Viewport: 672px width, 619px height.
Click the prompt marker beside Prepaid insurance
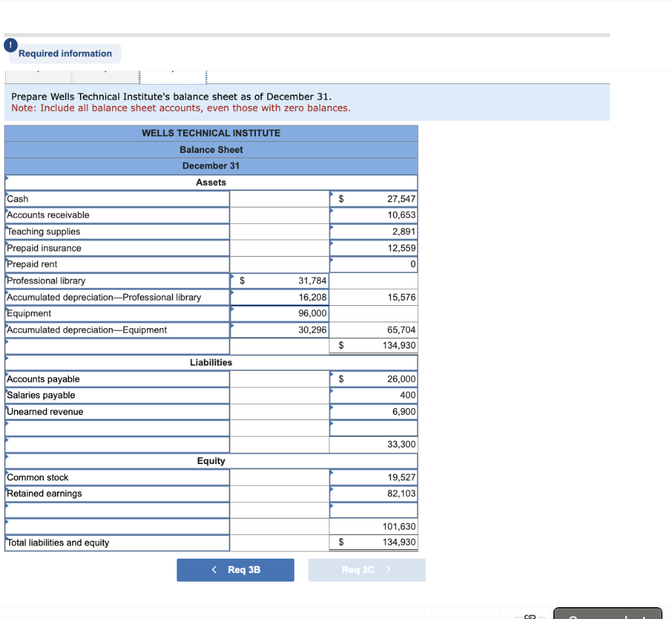point(6,243)
